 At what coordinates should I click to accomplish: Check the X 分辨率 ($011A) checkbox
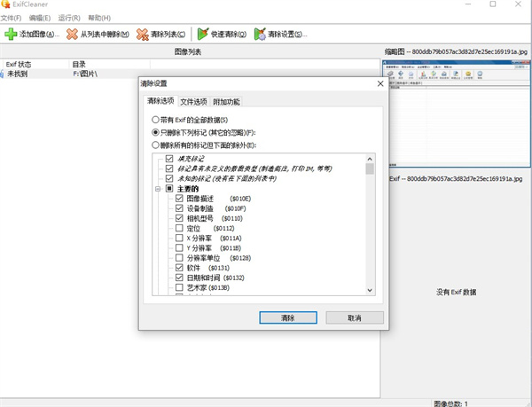coord(180,238)
